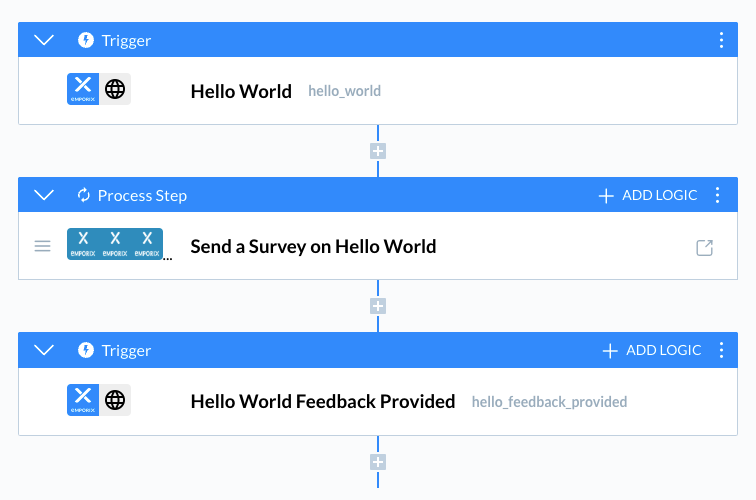756x500 pixels.
Task: Collapse the second Trigger block chevron
Action: 43,351
